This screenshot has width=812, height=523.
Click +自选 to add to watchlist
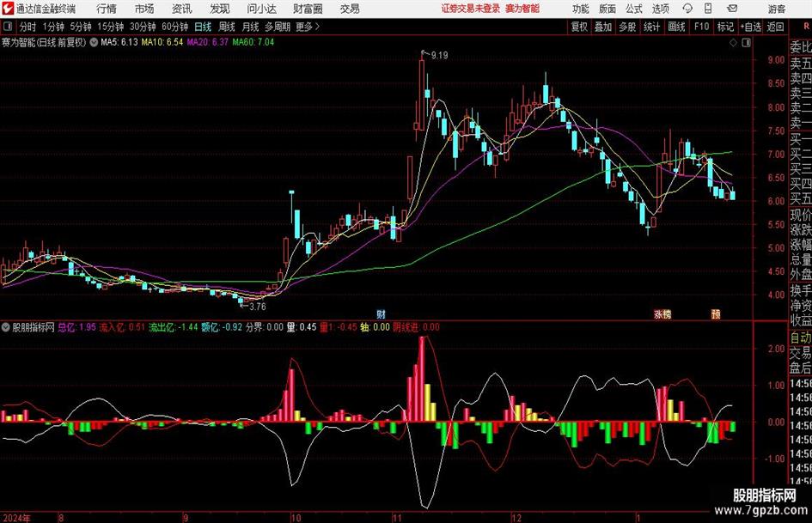[751, 27]
